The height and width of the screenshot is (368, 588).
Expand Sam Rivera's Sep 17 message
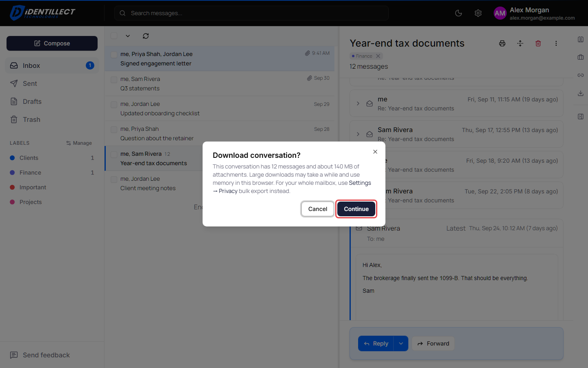click(x=358, y=134)
